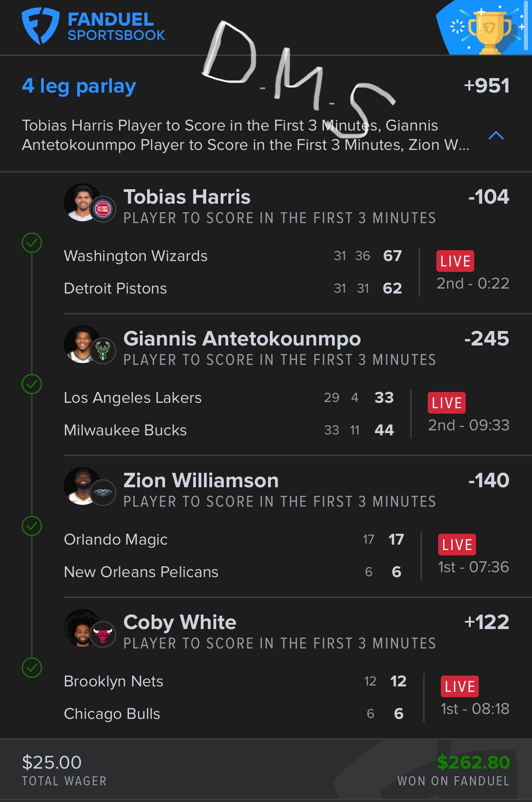Tap the $262.80 winnings amount
The width and height of the screenshot is (532, 802).
point(473,763)
